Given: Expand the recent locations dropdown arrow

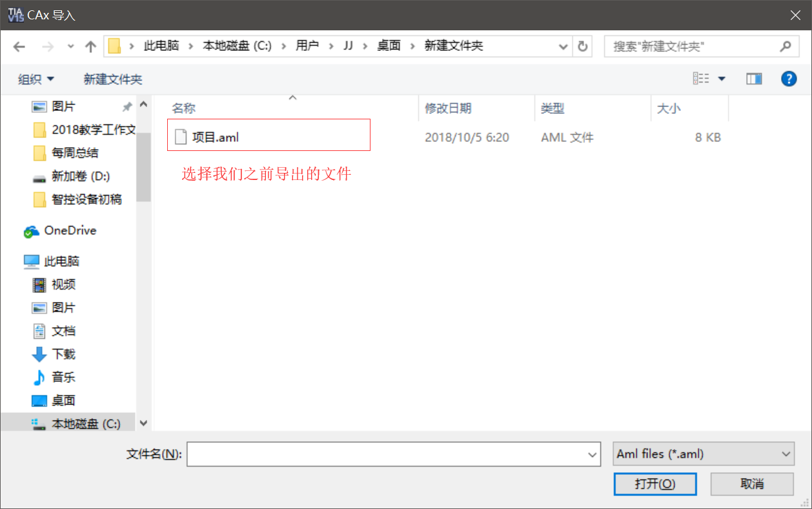Looking at the screenshot, I should pos(71,46).
